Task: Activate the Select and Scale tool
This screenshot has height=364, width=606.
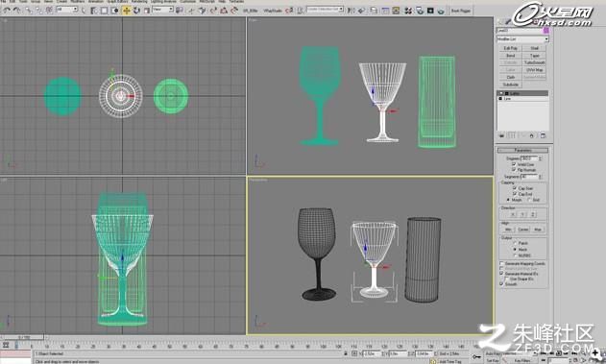Action: pyautogui.click(x=147, y=11)
